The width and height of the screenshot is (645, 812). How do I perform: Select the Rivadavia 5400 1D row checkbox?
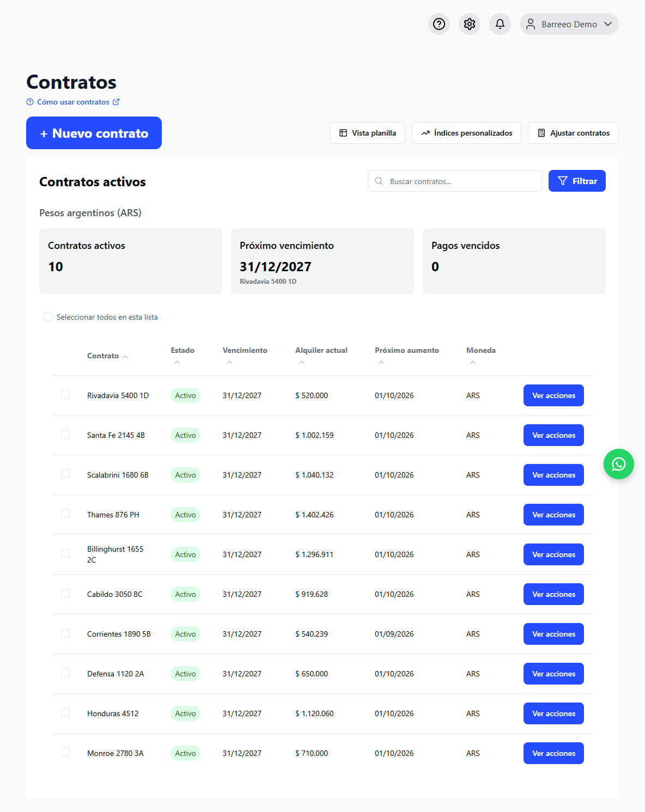65,394
